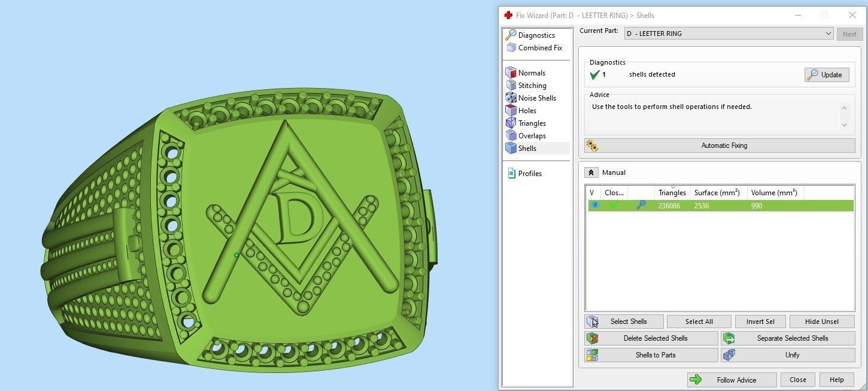Click the Diagnostics magnifier icon
This screenshot has width=868, height=391.
(511, 35)
